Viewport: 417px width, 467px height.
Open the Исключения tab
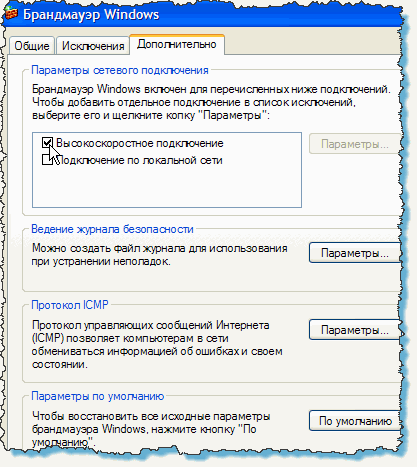pyautogui.click(x=93, y=45)
